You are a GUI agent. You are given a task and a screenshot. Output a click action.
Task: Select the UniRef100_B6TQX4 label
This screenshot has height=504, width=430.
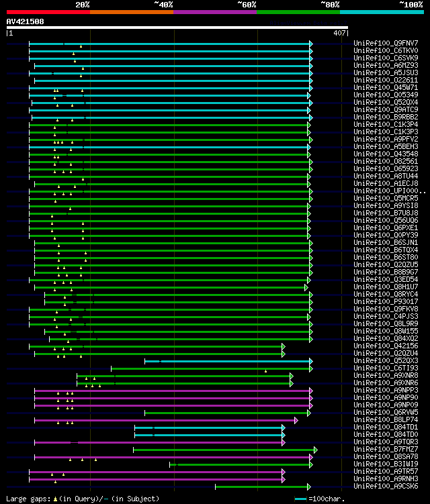click(386, 250)
